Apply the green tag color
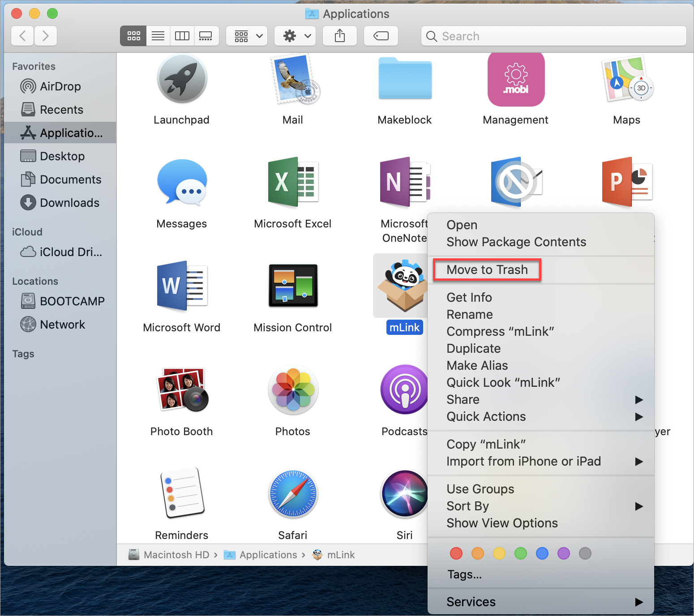This screenshot has width=694, height=616. click(x=521, y=553)
